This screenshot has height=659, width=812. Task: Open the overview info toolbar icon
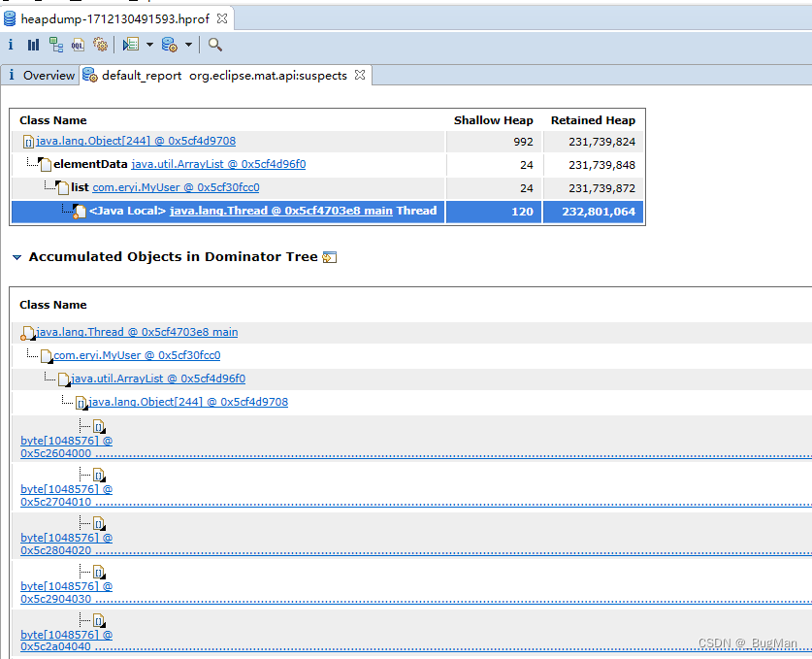pos(11,45)
